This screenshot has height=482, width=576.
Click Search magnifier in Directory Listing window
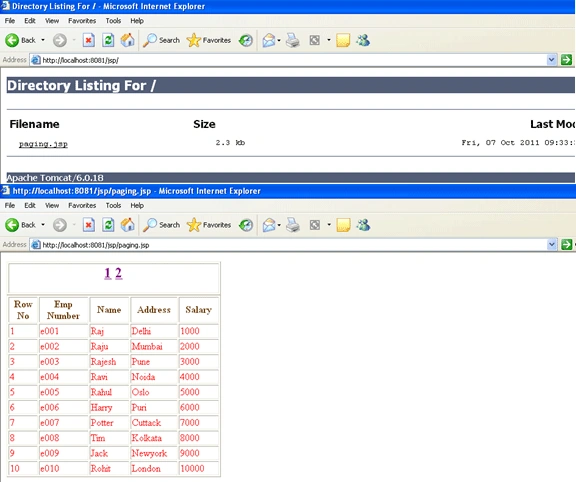pos(150,40)
